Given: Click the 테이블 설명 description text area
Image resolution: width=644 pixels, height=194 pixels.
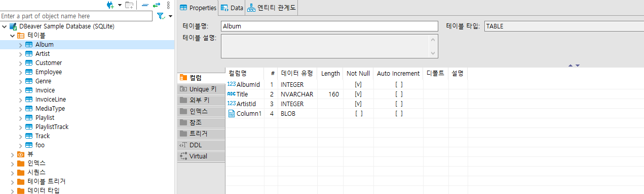Looking at the screenshot, I should [329, 46].
